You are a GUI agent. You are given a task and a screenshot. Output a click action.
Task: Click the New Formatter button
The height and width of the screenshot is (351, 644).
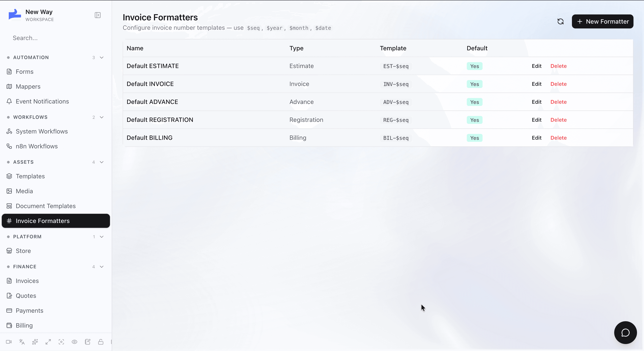[x=603, y=21]
